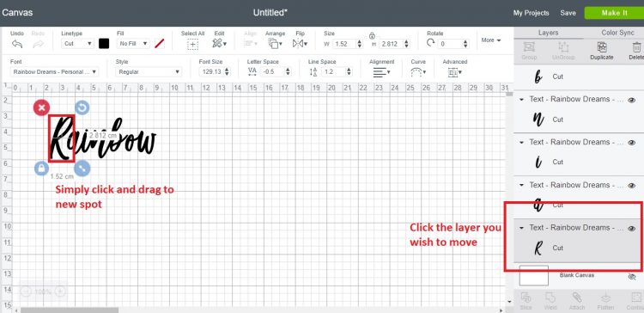Image resolution: width=644 pixels, height=313 pixels.
Task: Switch to the Layers tab
Action: coord(549,33)
